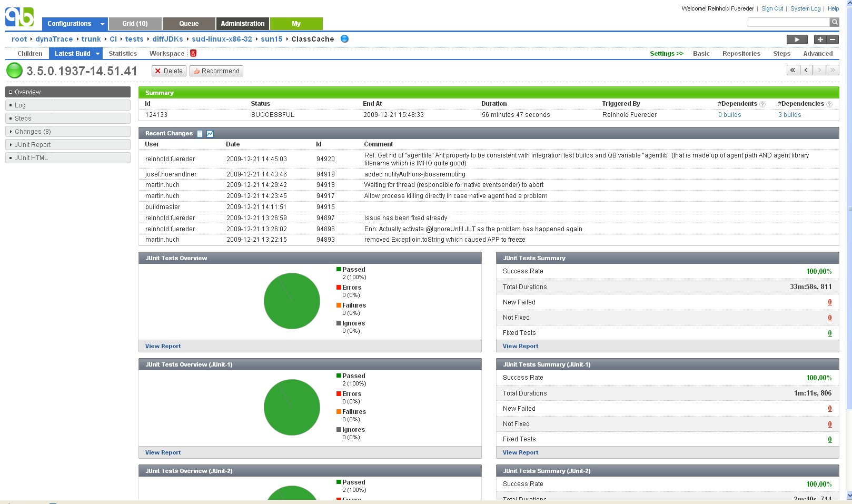Open Recent Changes chart icon
This screenshot has height=504, width=852.
tap(210, 134)
